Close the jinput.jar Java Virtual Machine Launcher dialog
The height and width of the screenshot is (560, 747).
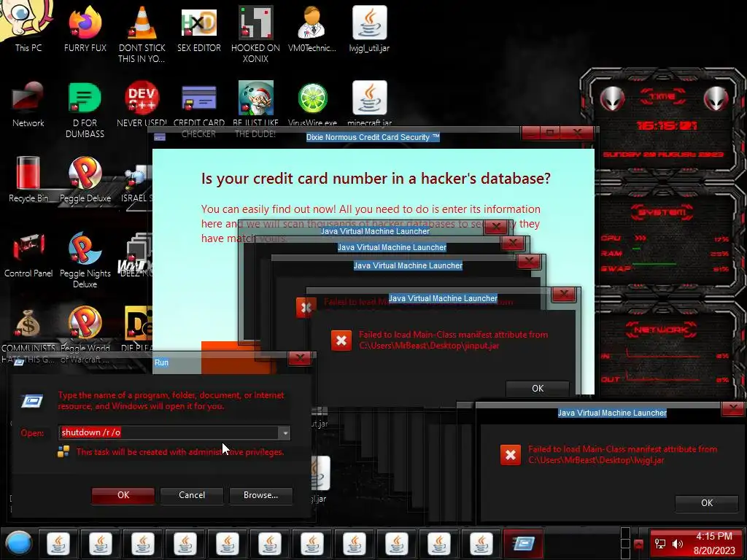click(564, 294)
